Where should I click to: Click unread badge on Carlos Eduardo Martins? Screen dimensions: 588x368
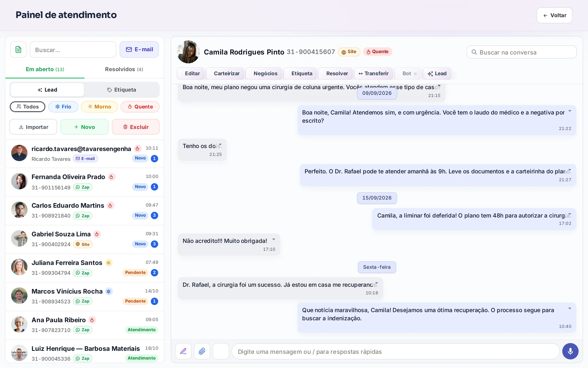[x=154, y=215]
